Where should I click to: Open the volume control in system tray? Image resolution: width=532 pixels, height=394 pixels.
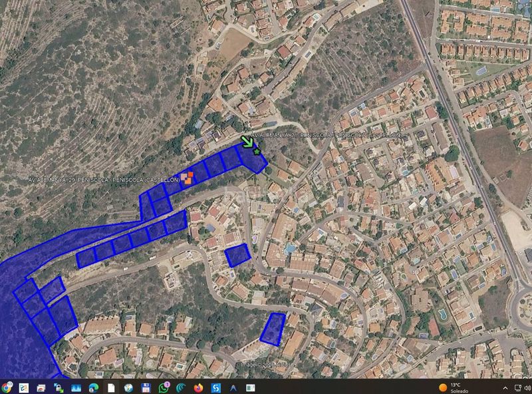click(529, 388)
